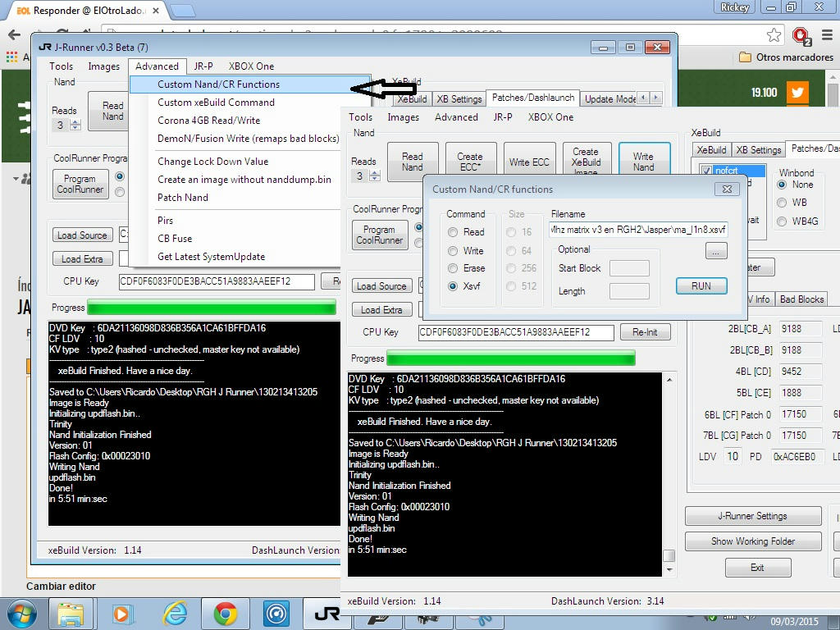840x630 pixels.
Task: Open the red ad-blocker extension icon
Action: [x=801, y=36]
